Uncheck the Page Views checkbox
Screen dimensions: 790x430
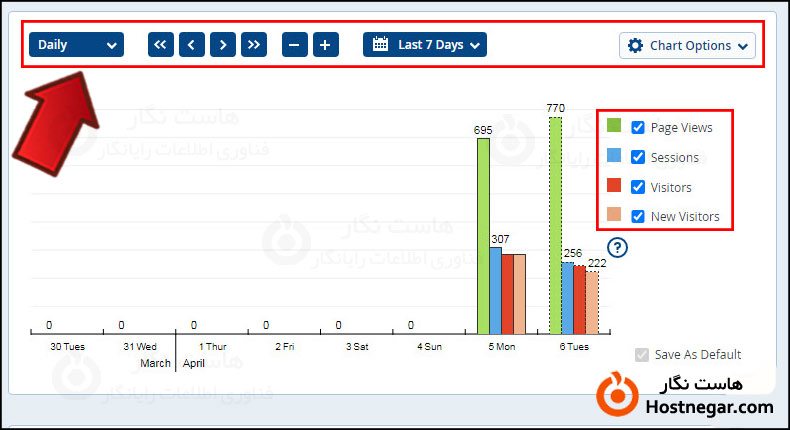click(637, 128)
